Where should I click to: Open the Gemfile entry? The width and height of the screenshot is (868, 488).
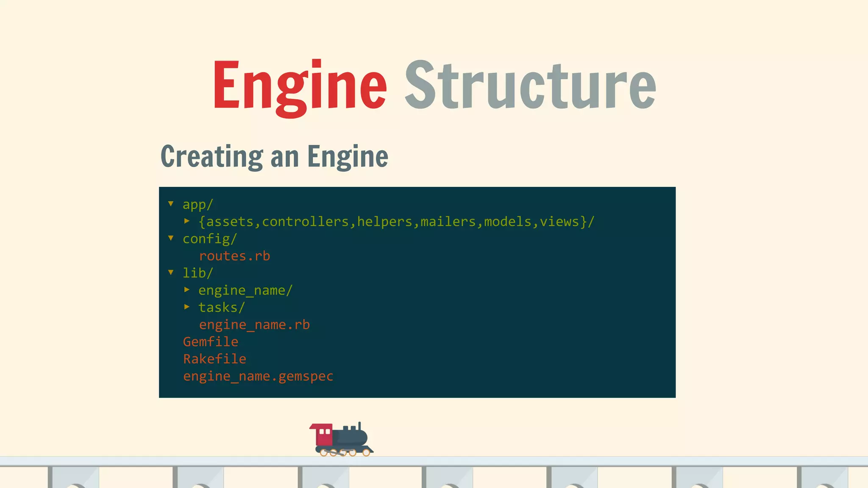pyautogui.click(x=211, y=341)
